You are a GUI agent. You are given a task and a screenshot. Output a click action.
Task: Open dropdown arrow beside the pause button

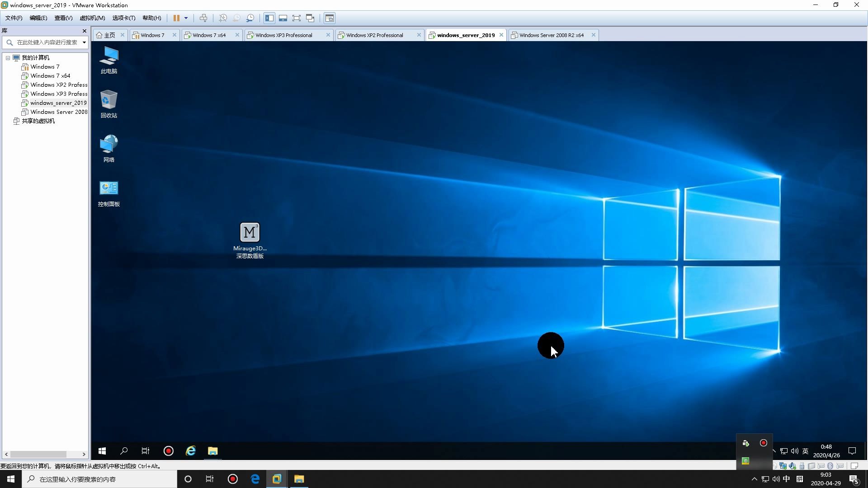coord(186,18)
